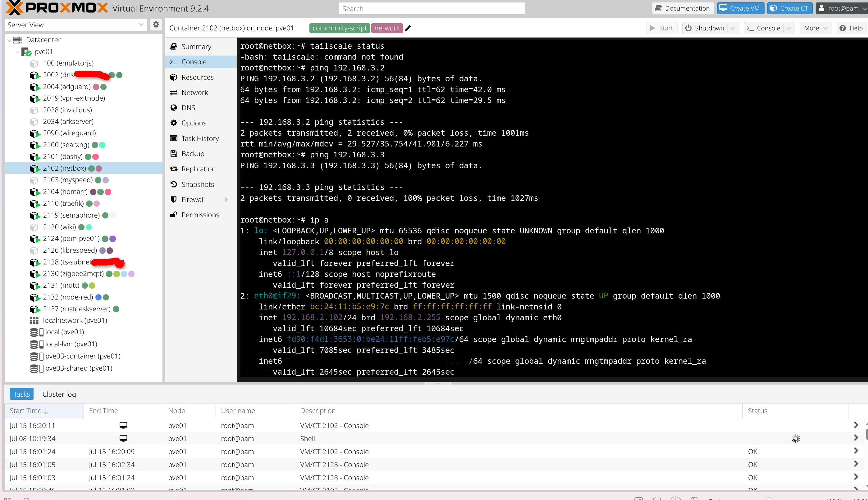Click inside the console terminal
Image resolution: width=868 pixels, height=500 pixels.
click(552, 209)
